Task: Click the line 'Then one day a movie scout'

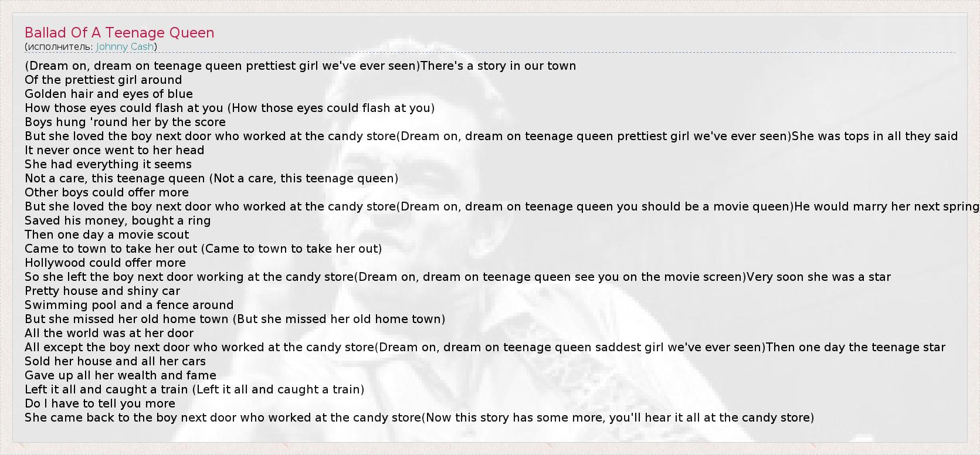Action: (x=107, y=235)
